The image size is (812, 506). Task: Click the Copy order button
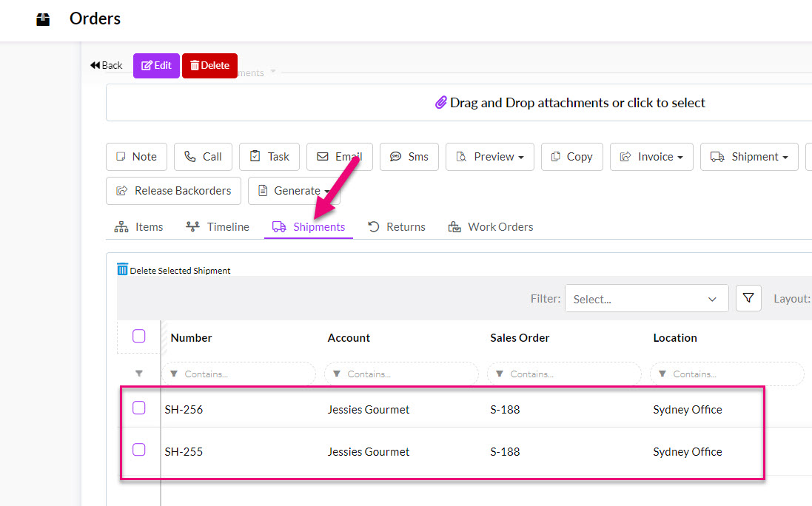point(571,157)
